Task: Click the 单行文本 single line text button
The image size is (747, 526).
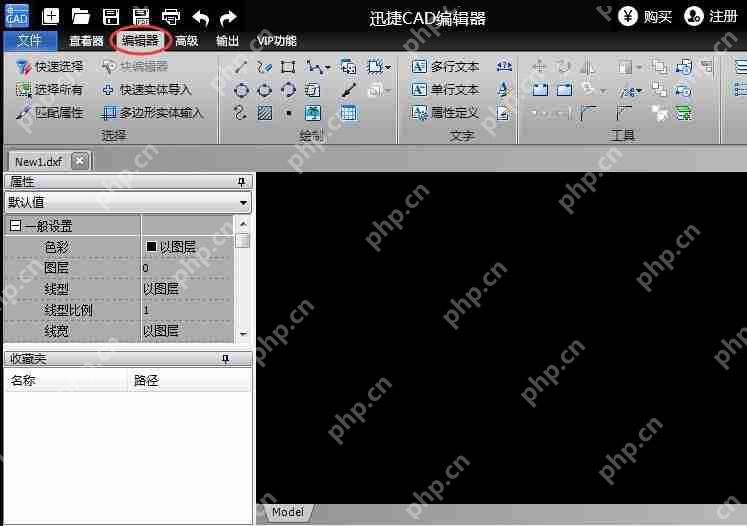Action: (x=445, y=90)
